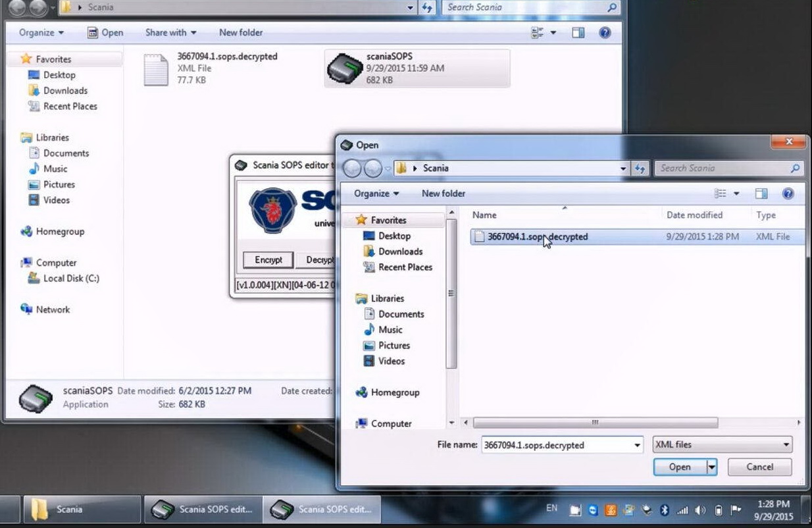Click the Forward arrow in the Open dialog

[373, 169]
